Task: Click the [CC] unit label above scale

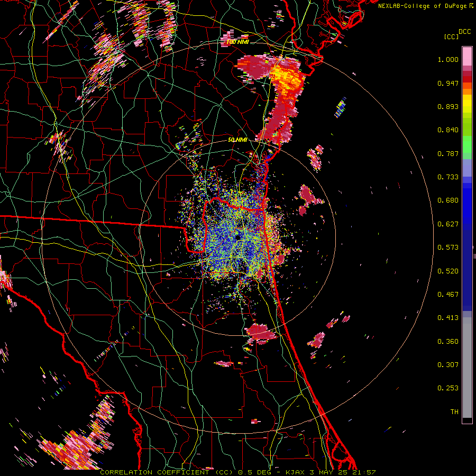Action: (451, 36)
